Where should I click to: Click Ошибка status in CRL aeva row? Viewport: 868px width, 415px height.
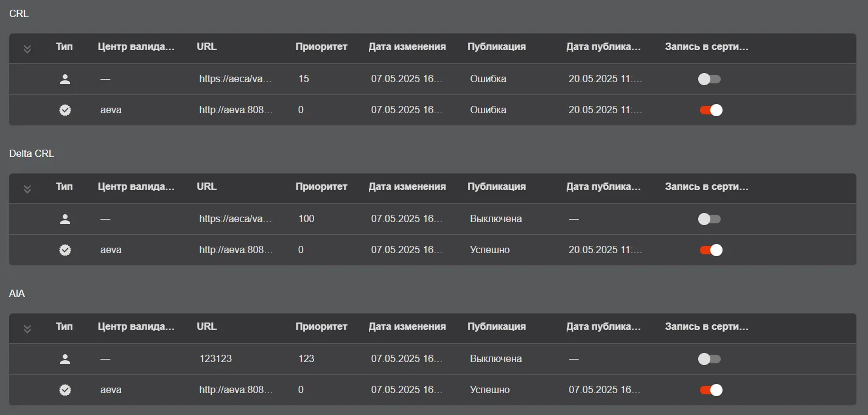coord(488,110)
